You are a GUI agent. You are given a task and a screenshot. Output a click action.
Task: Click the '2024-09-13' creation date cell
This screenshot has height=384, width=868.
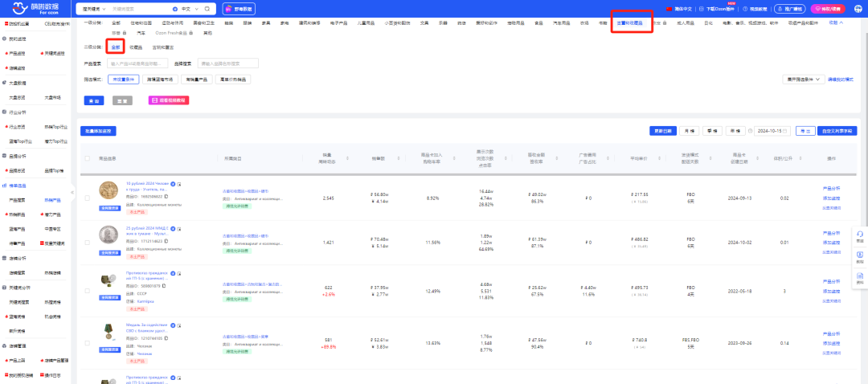click(739, 198)
